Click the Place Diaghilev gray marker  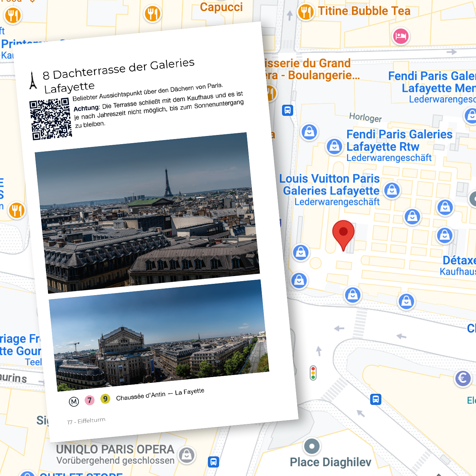(312, 446)
